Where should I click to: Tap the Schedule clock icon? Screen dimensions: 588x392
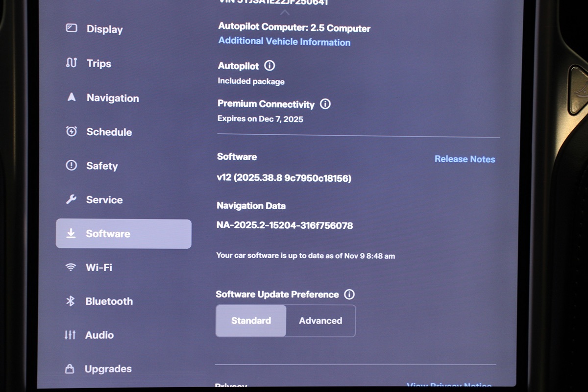pos(72,131)
